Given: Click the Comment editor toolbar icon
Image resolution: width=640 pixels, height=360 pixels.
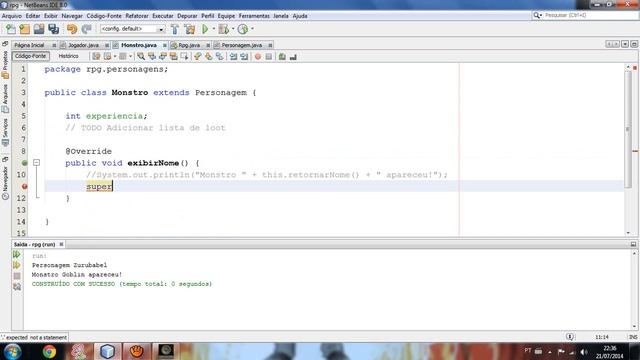Looking at the screenshot, I should (x=282, y=56).
